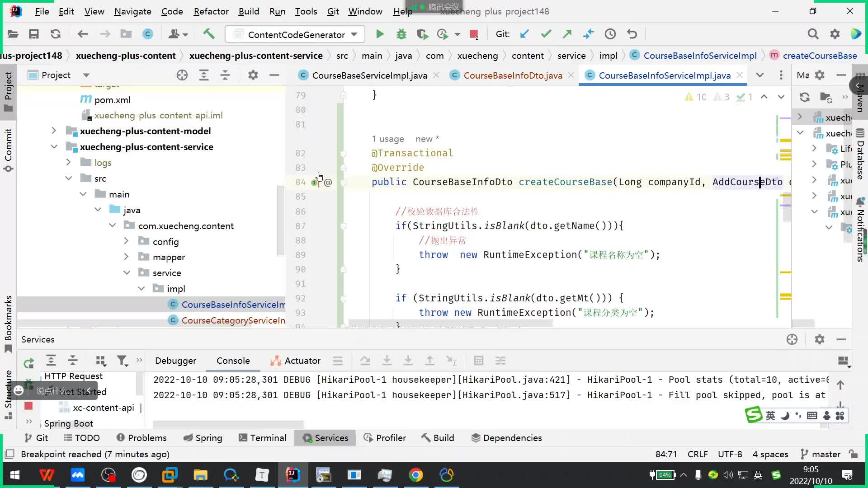Click master branch widget in status bar
The image size is (868, 488).
[x=820, y=454]
